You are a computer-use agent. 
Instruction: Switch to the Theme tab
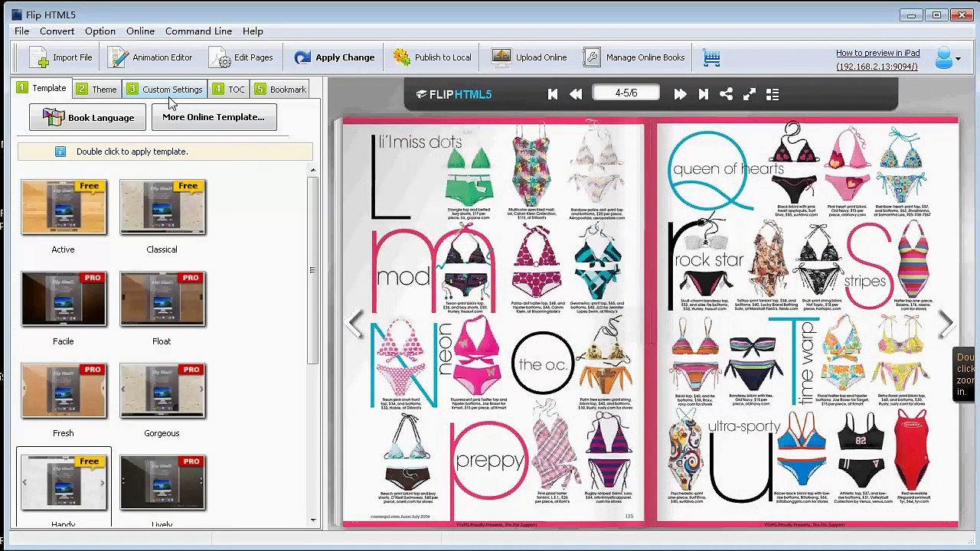(96, 90)
